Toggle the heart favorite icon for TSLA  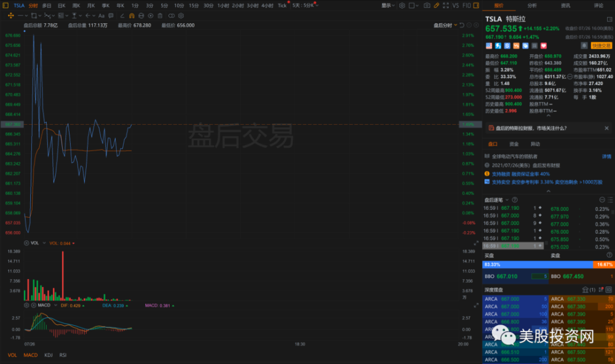(x=543, y=45)
